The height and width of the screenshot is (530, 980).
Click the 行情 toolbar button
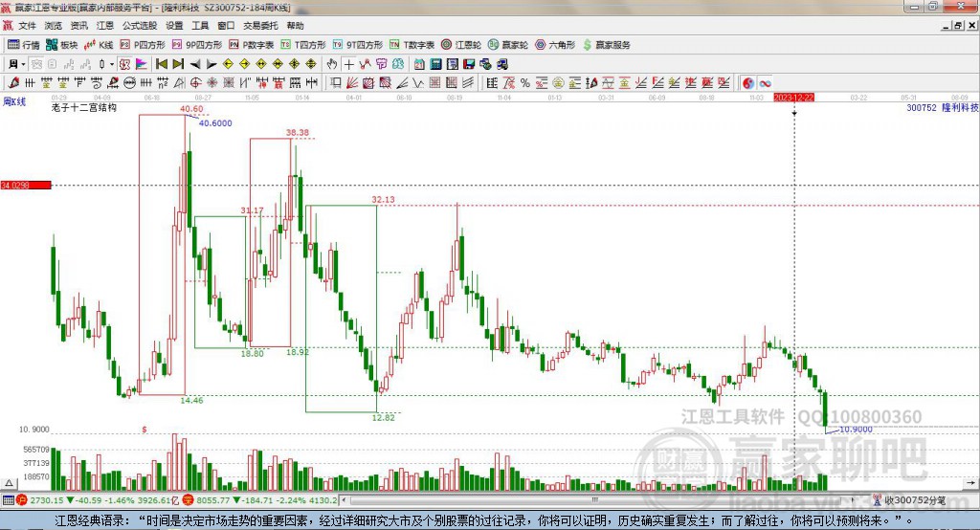(x=24, y=45)
